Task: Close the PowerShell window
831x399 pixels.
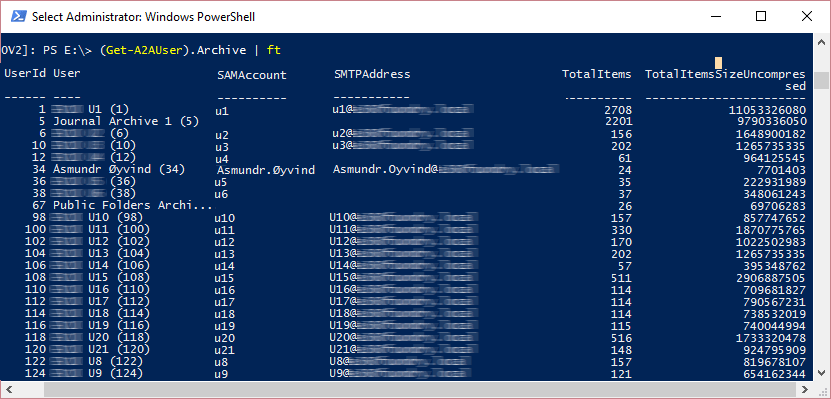Action: pyautogui.click(x=807, y=16)
